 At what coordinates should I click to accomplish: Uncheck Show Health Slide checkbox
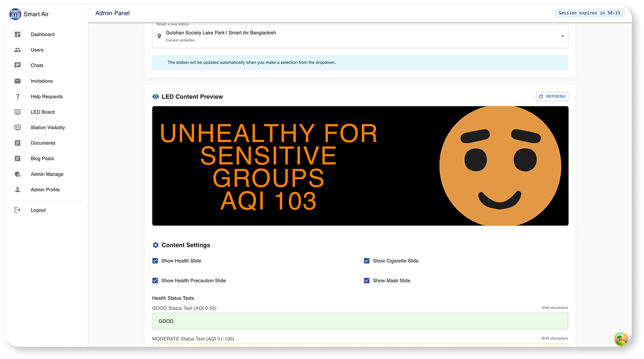155,261
